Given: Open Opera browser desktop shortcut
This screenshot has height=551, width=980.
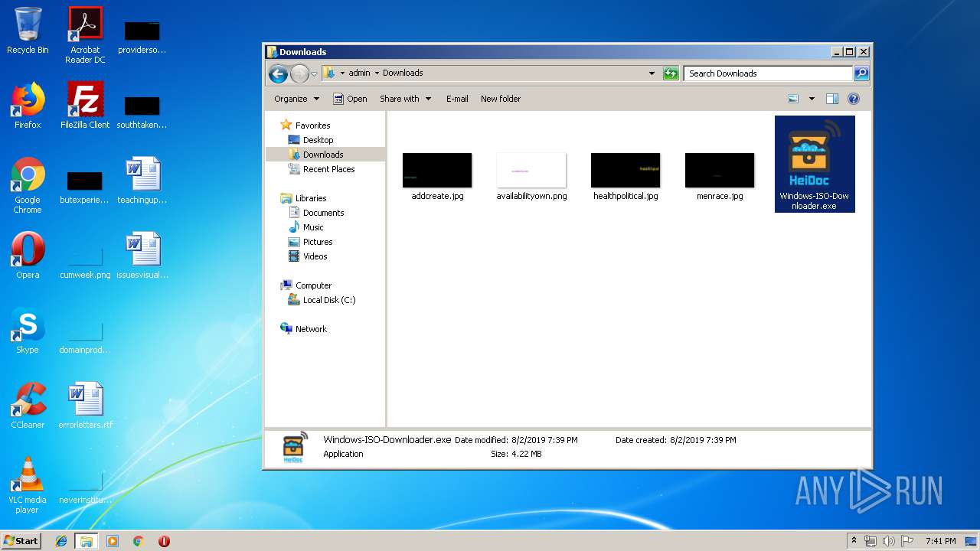Looking at the screenshot, I should point(28,256).
